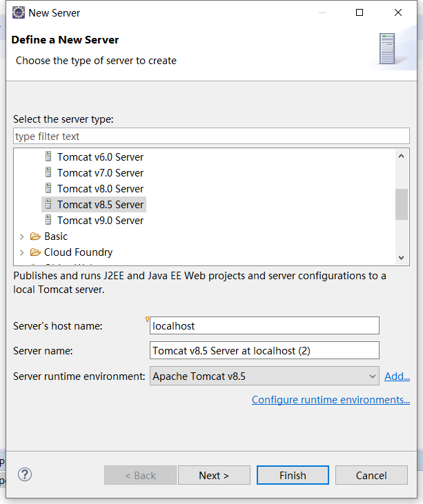Click the Tomcat v8.5 Server icon
The width and height of the screenshot is (423, 504).
48,204
